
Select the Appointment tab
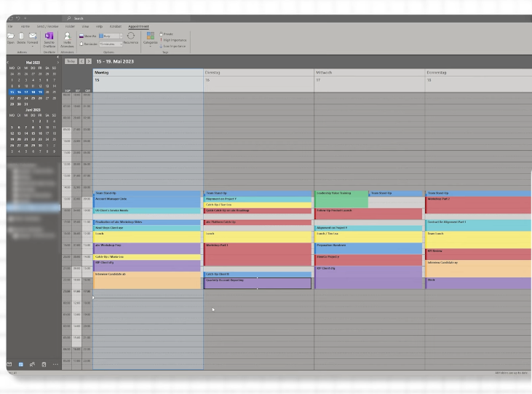click(138, 26)
